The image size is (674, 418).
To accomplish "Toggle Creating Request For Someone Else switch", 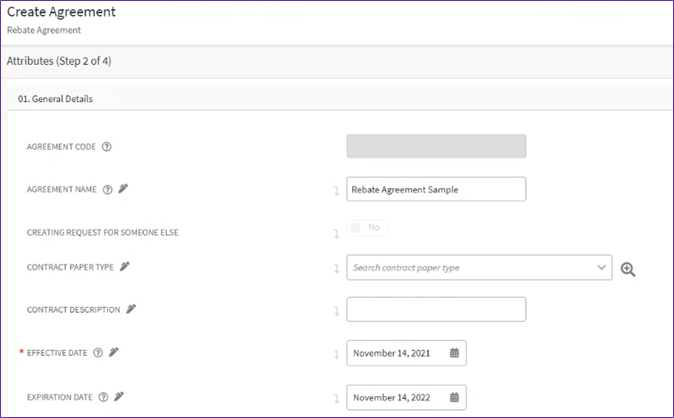I will click(x=367, y=228).
